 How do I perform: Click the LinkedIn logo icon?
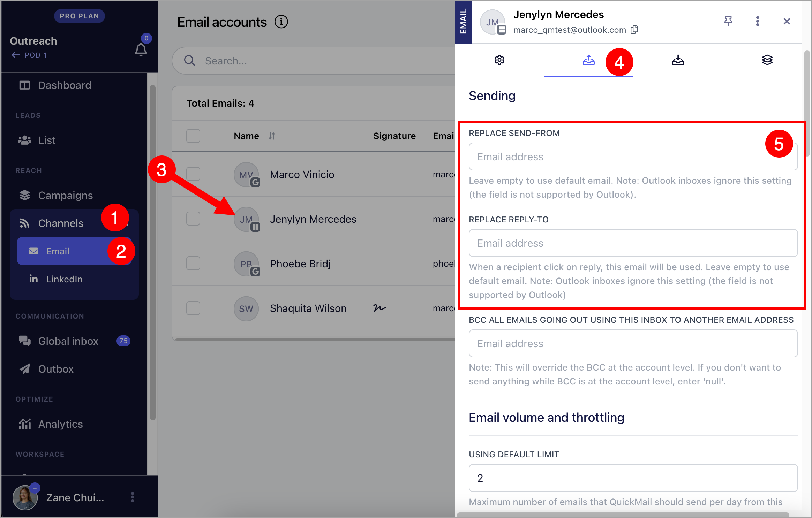33,279
